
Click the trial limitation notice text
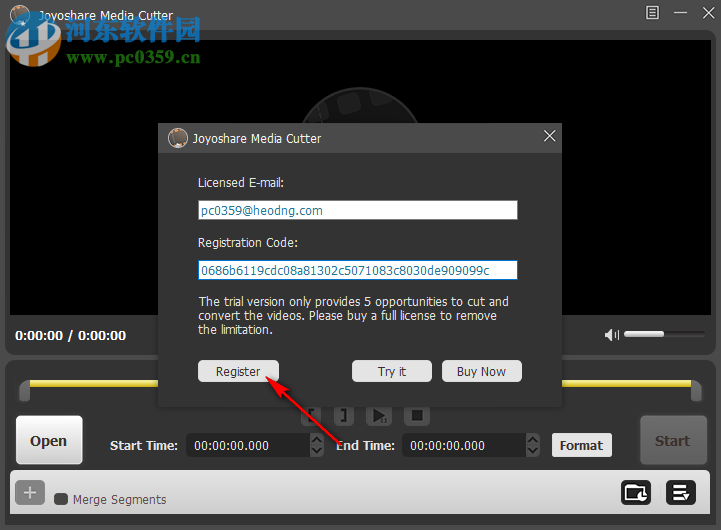tap(353, 315)
